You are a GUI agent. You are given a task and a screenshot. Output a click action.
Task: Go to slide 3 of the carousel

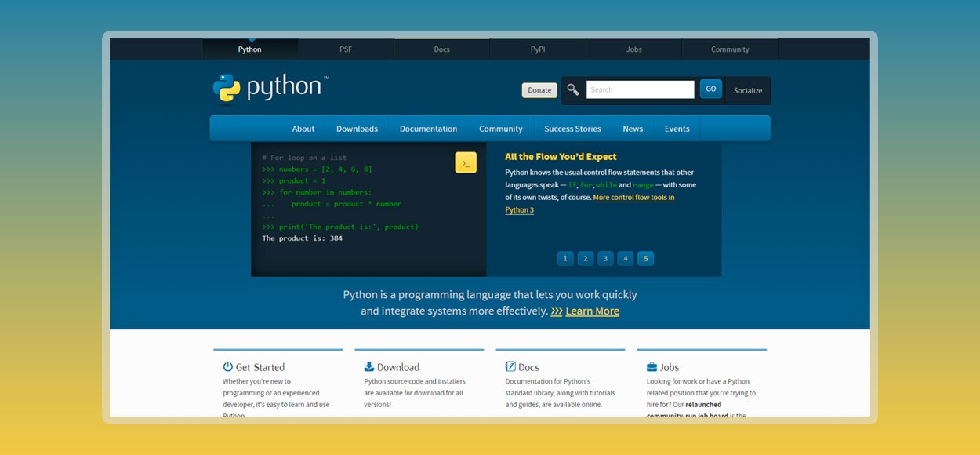pos(605,258)
